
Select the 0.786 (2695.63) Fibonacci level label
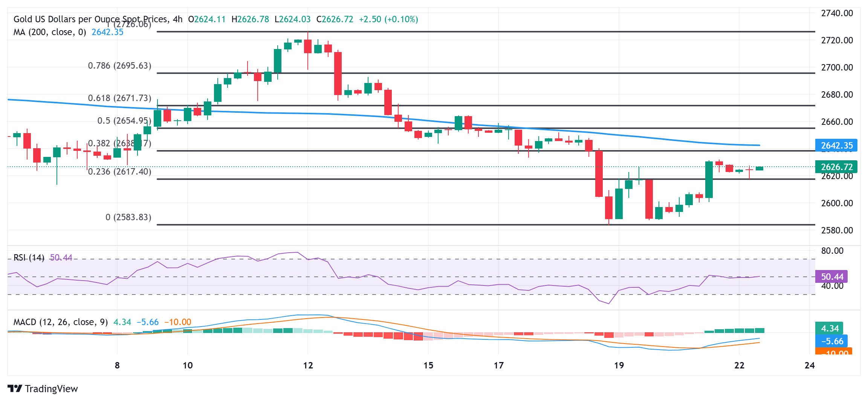tap(119, 66)
